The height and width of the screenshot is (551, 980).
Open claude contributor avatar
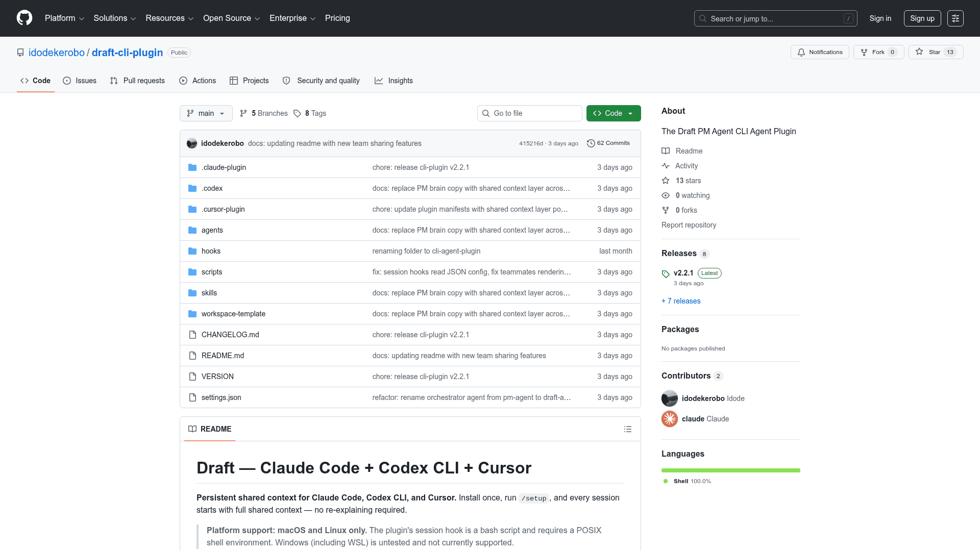670,419
